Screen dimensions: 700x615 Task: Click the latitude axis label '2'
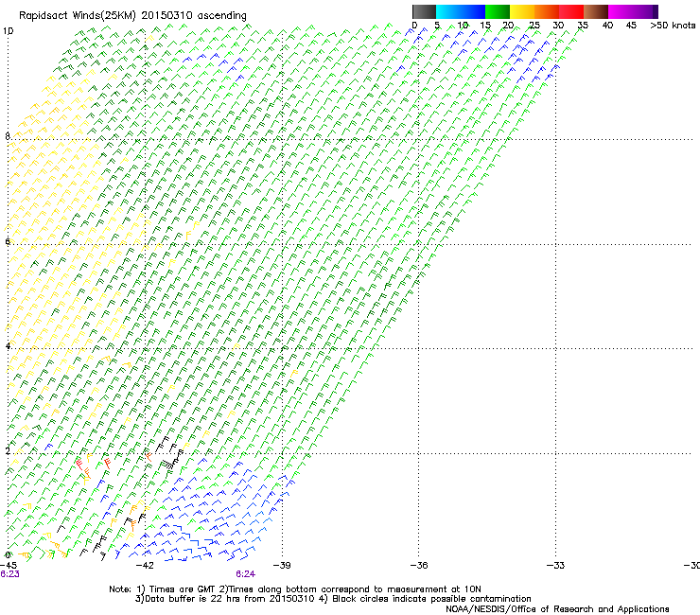(8, 451)
